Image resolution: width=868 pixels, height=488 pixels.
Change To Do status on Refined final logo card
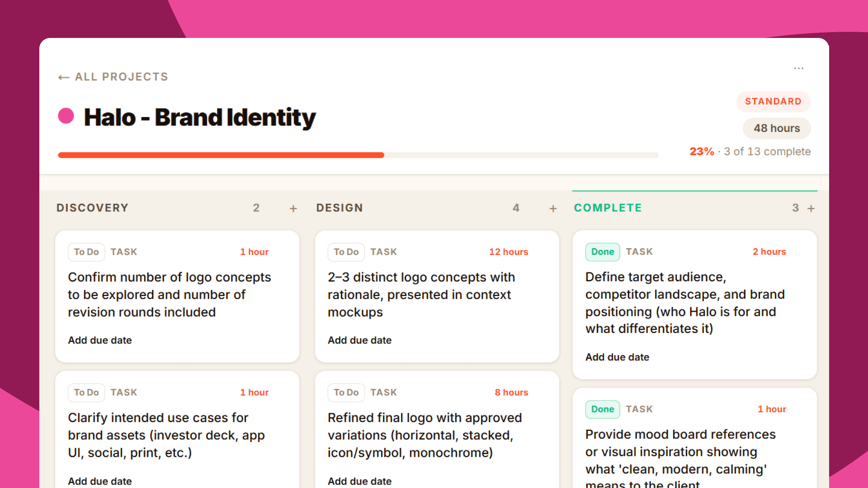coord(346,393)
